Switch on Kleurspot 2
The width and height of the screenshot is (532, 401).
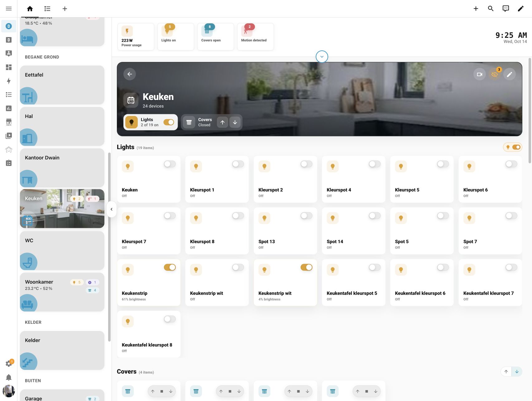[x=306, y=164]
